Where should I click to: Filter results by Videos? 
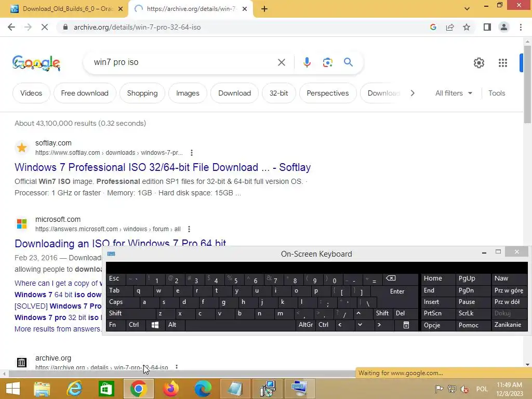coord(31,93)
